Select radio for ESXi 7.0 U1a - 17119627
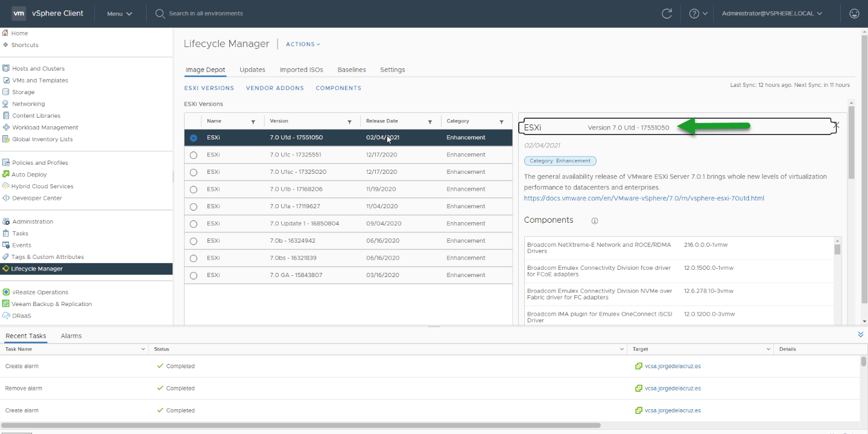This screenshot has width=868, height=434. [193, 206]
